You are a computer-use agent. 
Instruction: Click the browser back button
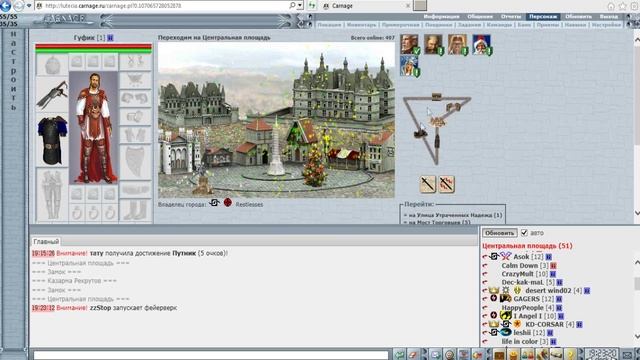coord(5,5)
